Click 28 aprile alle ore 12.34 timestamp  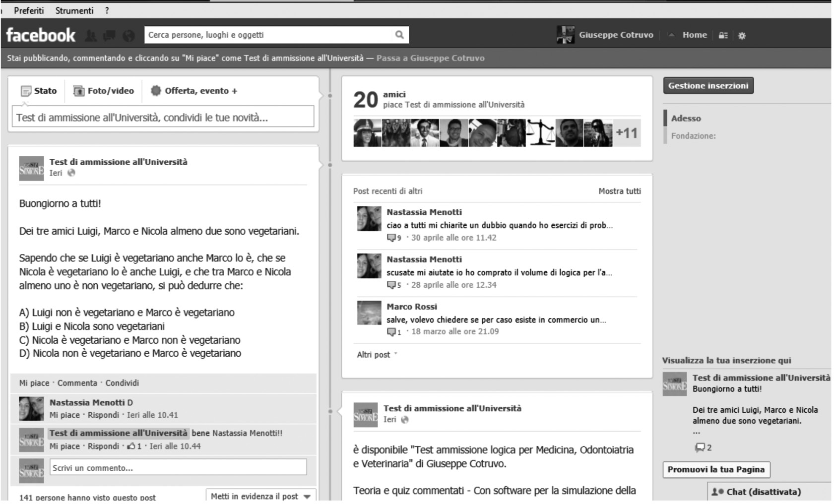coord(454,285)
